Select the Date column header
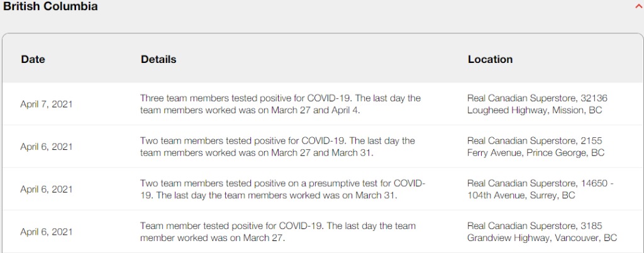 point(33,59)
